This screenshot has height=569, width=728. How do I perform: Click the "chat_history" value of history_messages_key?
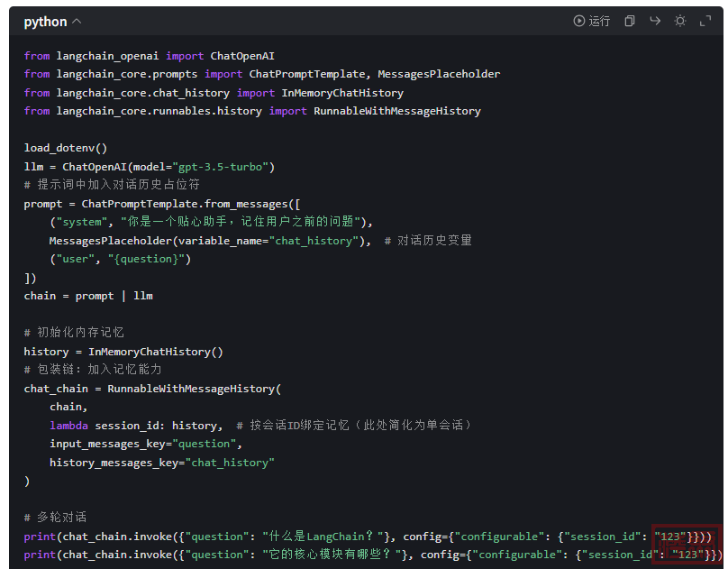click(x=230, y=463)
